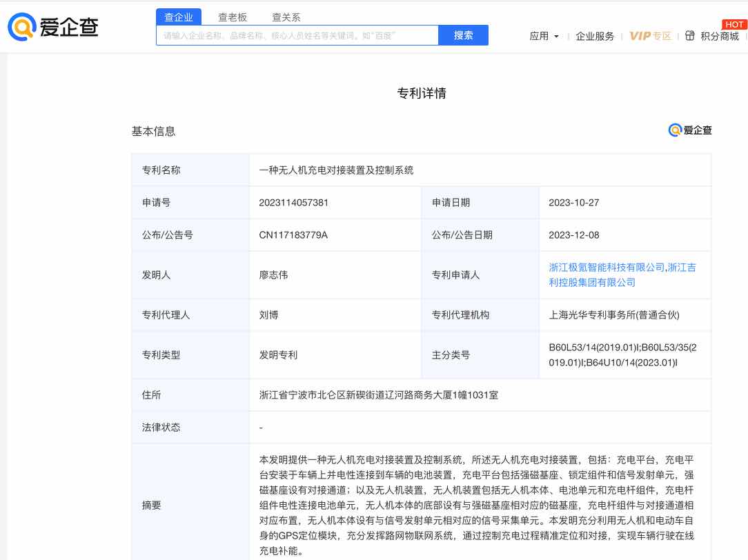This screenshot has width=748, height=560.
Task: Switch to the 查老板 tab
Action: (x=233, y=17)
